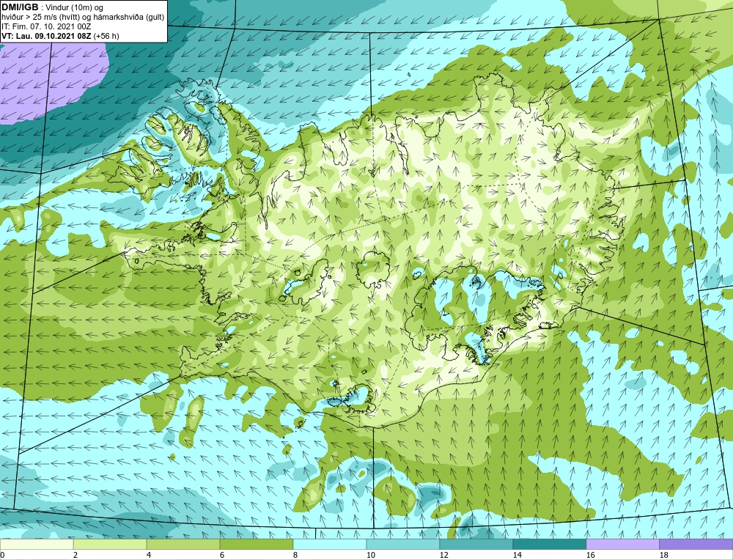The width and height of the screenshot is (733, 560).
Task: Click the legend value label 10
Action: [x=371, y=555]
